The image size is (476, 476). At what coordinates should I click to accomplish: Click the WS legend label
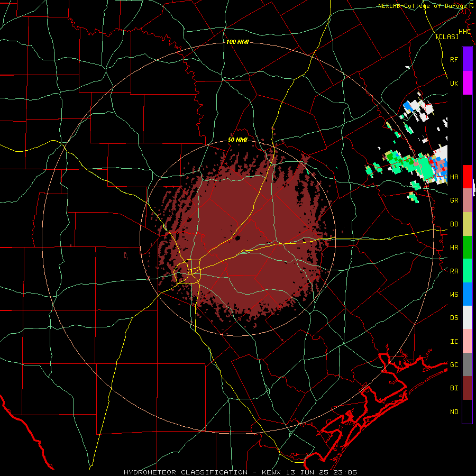tap(454, 295)
